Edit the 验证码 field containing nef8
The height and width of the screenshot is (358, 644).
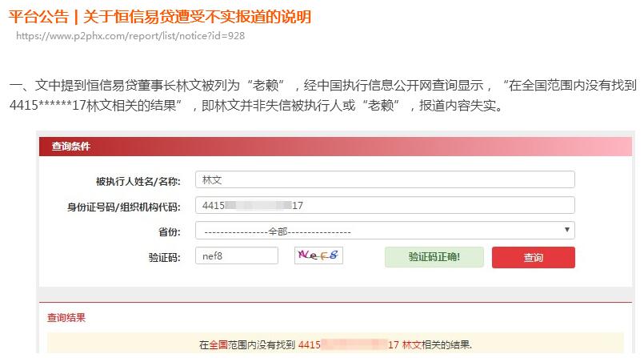(237, 255)
